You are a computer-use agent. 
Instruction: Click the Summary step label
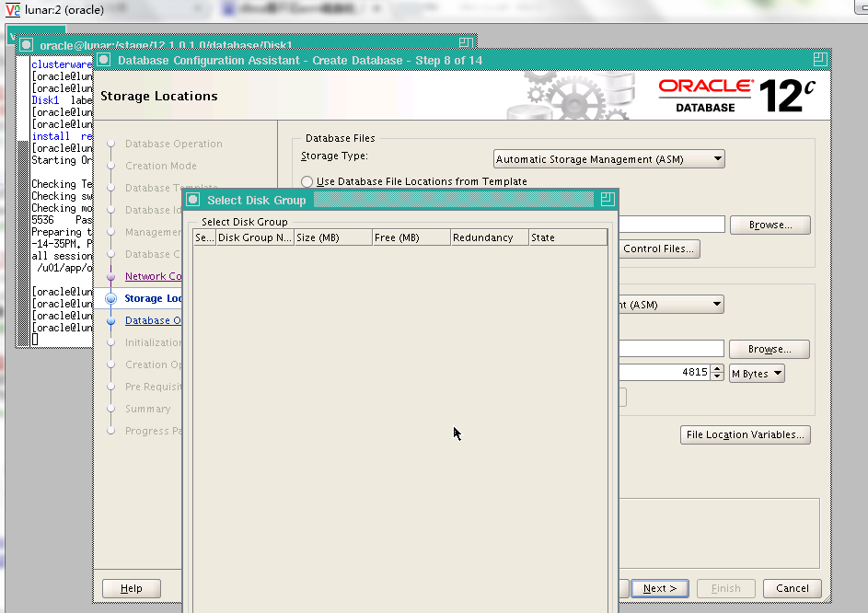point(148,410)
